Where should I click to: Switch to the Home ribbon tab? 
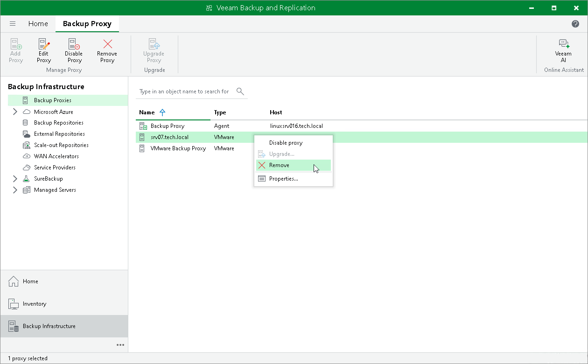(38, 24)
